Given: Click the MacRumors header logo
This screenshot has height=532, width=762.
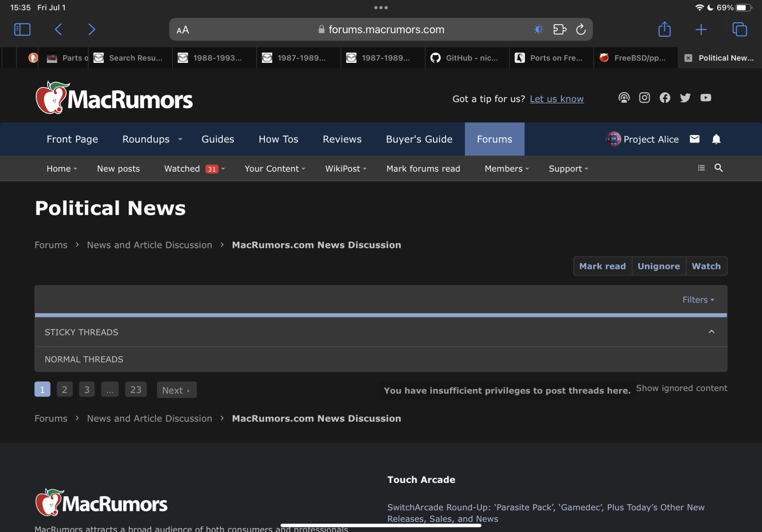Looking at the screenshot, I should click(114, 98).
